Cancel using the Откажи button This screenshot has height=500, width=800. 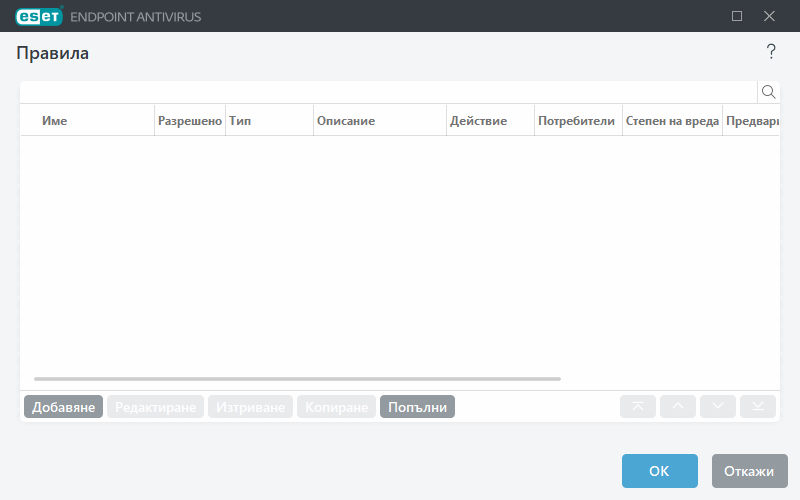pos(750,471)
